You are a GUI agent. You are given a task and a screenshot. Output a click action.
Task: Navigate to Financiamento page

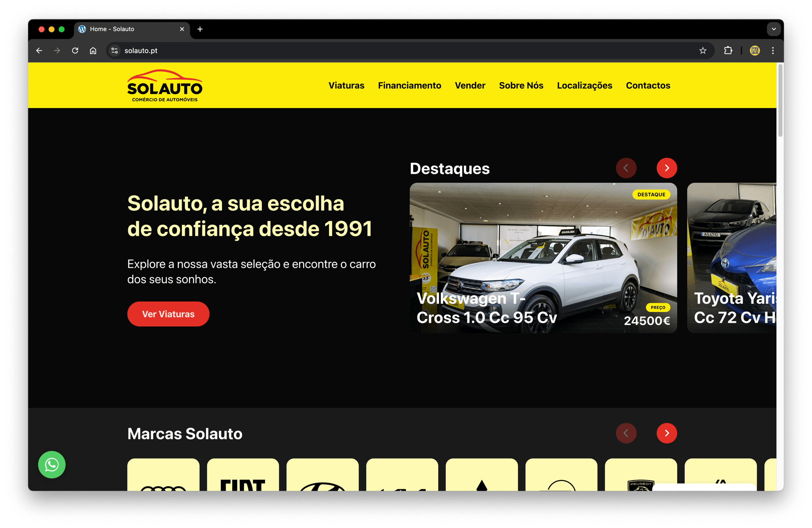click(409, 85)
